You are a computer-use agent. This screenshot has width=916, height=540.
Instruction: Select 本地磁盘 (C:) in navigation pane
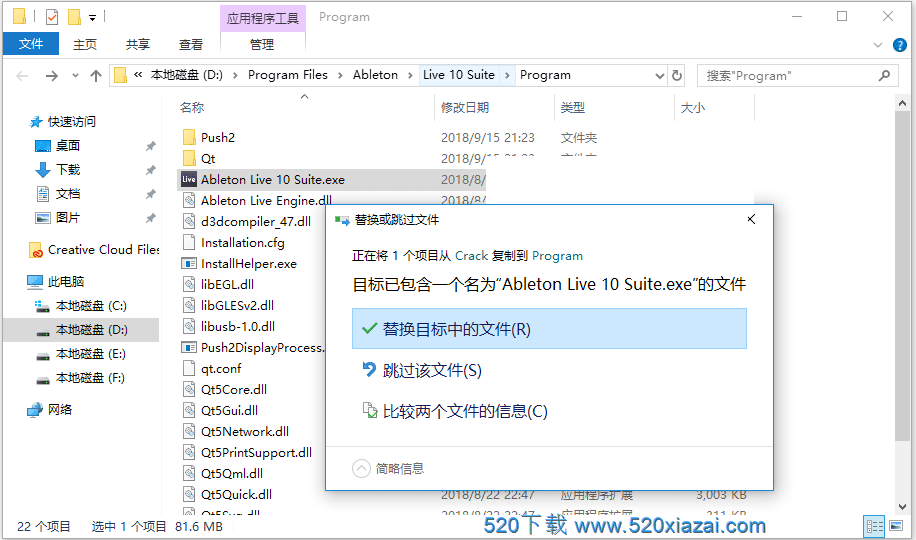point(90,306)
